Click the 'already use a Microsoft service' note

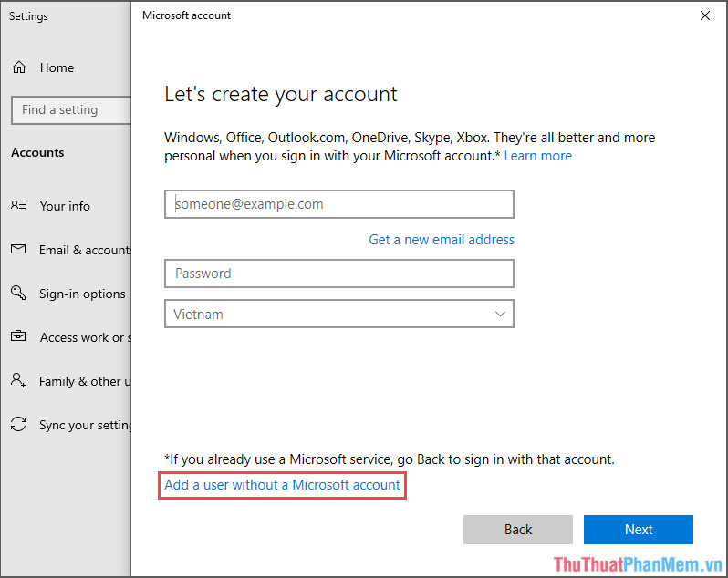tap(389, 459)
